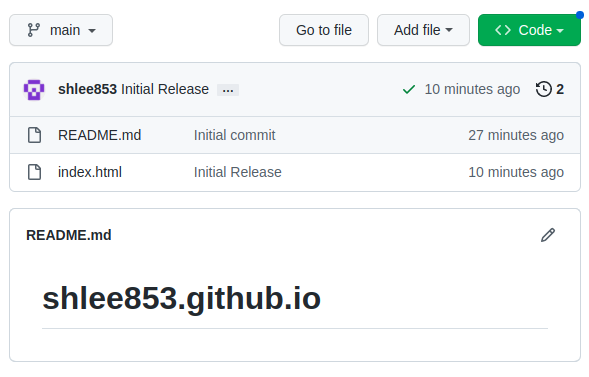This screenshot has width=589, height=377.
Task: Click the 27 minutes ago timestamp
Action: tap(516, 135)
